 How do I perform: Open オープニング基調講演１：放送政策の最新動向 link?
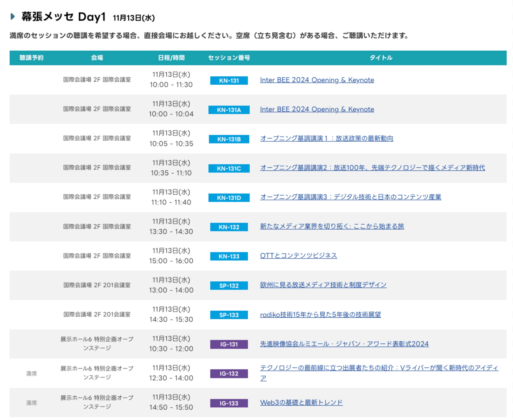pos(326,139)
